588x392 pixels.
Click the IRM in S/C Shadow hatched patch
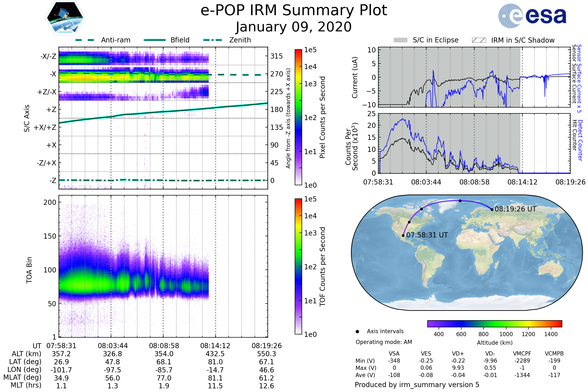479,40
